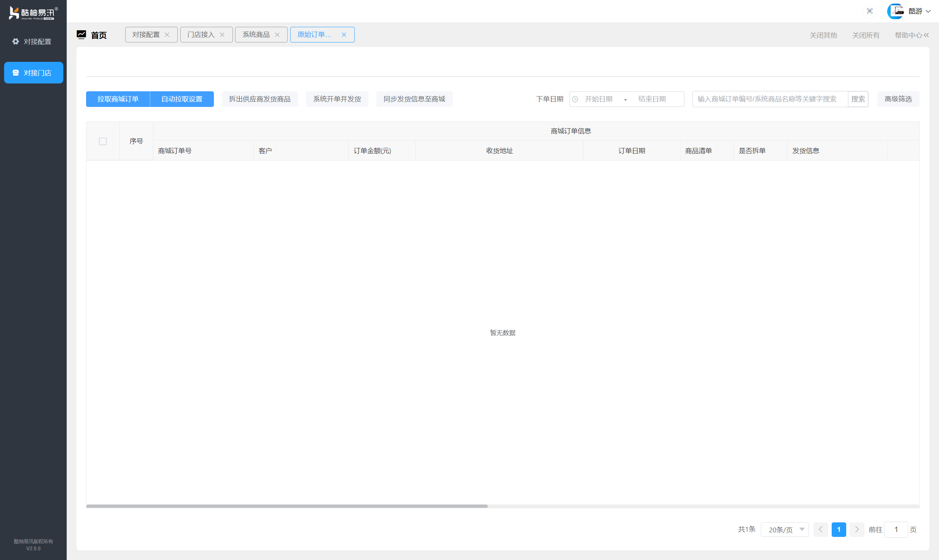
Task: Click 关闭其他 link
Action: [x=823, y=35]
